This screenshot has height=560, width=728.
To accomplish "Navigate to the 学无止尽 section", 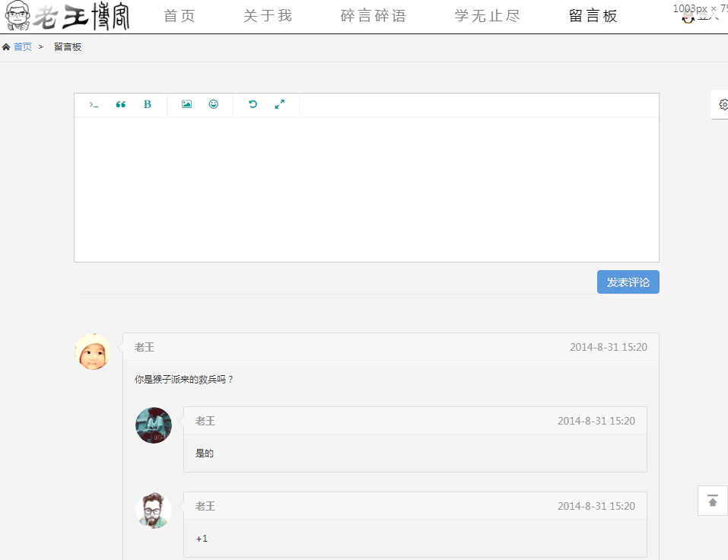I will click(x=488, y=16).
